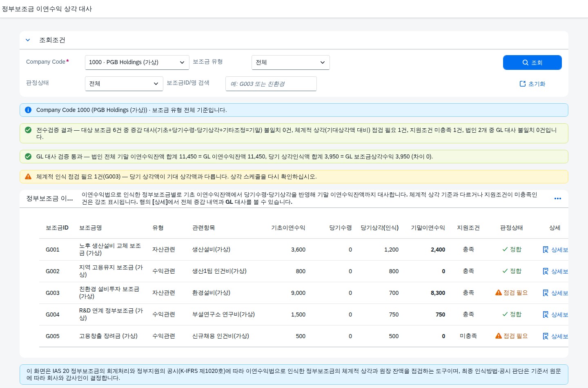The width and height of the screenshot is (588, 388).
Task: Click the 9,000 기초이연수익 value
Action: tap(298, 293)
